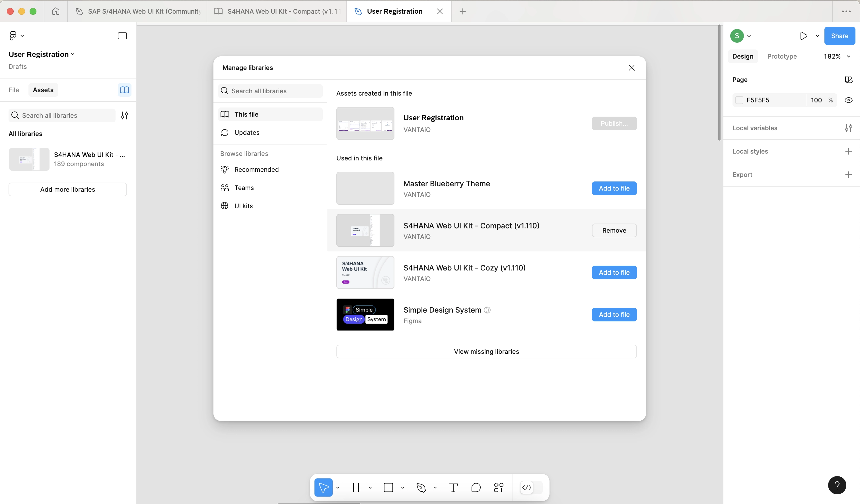Select the Text tool
The width and height of the screenshot is (860, 504).
click(453, 488)
